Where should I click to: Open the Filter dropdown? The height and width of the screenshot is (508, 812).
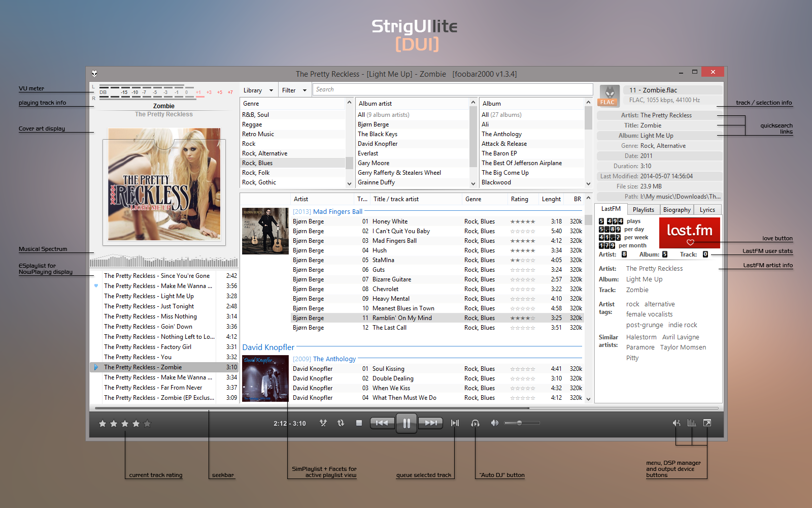[x=294, y=90]
